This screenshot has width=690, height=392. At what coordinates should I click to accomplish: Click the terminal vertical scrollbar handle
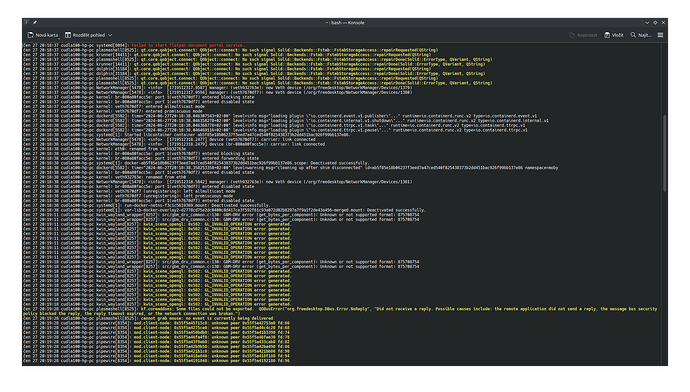pyautogui.click(x=664, y=153)
